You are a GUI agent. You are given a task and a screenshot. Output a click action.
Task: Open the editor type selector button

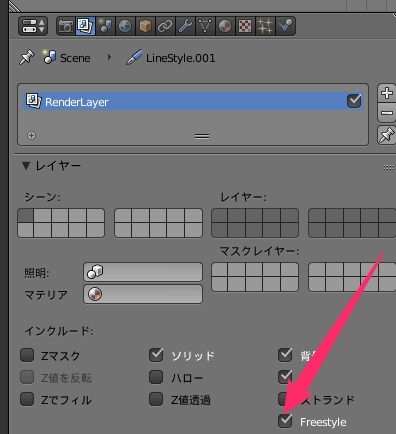(33, 26)
